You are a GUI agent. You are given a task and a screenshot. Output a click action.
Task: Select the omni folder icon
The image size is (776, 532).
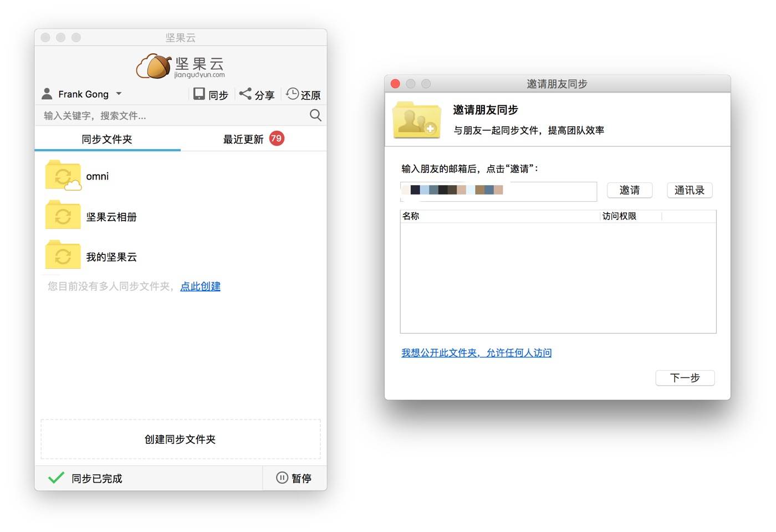(x=63, y=175)
